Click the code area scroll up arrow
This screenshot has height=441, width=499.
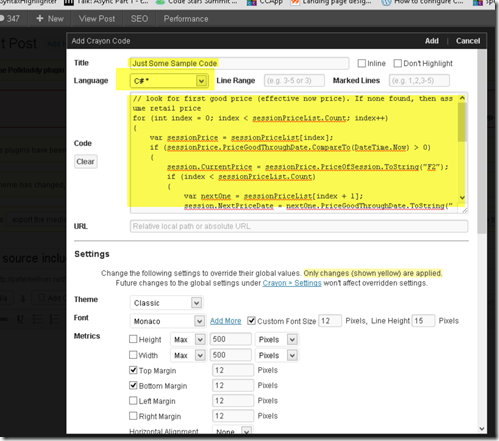(462, 98)
